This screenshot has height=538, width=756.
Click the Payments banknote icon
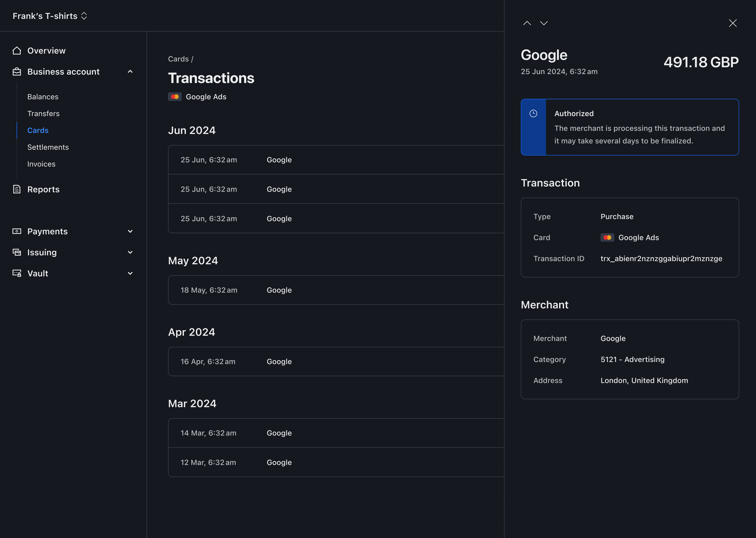17,231
